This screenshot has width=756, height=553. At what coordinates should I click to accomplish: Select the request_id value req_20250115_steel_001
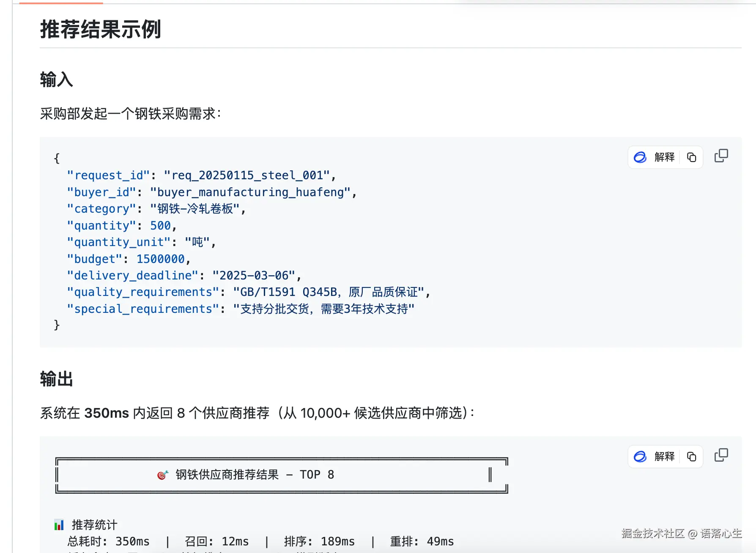(250, 175)
